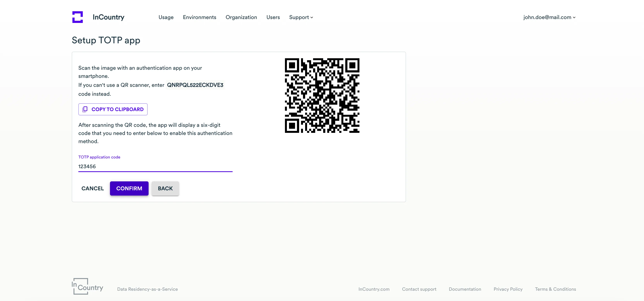Click the InCountry brand name in header
Viewport: 644px width, 301px height.
pyautogui.click(x=108, y=17)
